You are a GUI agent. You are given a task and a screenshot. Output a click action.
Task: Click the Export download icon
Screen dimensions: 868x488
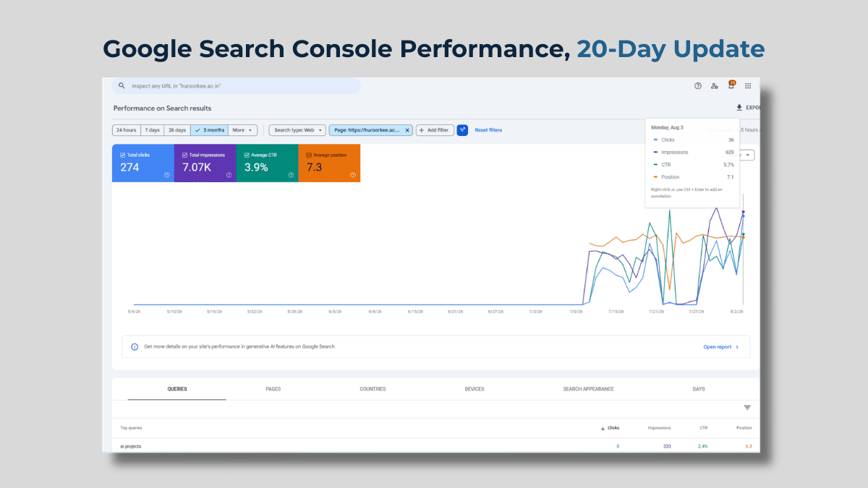click(739, 108)
